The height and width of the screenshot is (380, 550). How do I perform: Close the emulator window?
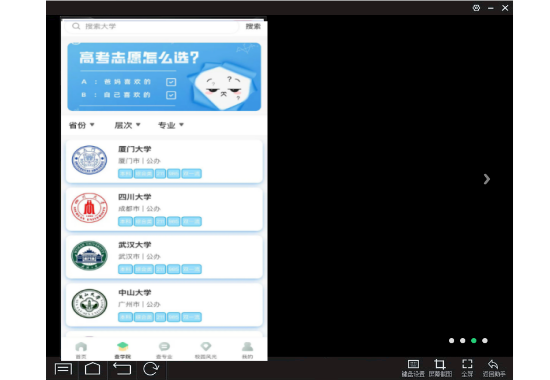pos(505,8)
